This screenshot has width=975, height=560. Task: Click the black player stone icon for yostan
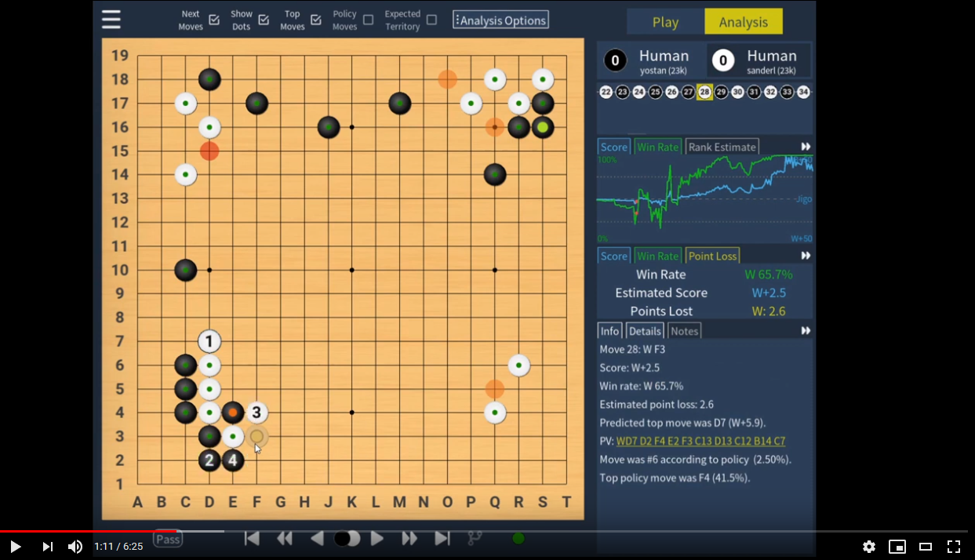(615, 60)
